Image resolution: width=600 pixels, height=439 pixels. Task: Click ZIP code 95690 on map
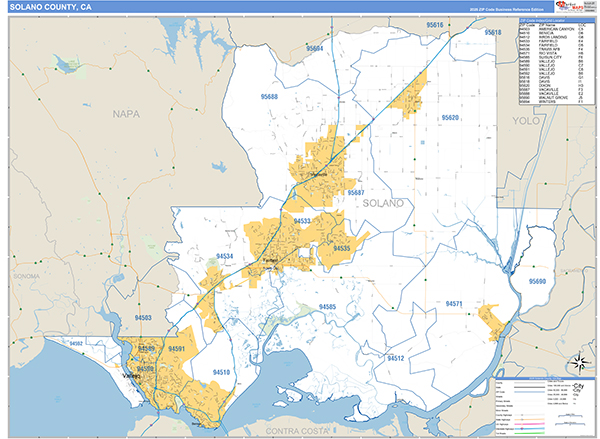[537, 281]
